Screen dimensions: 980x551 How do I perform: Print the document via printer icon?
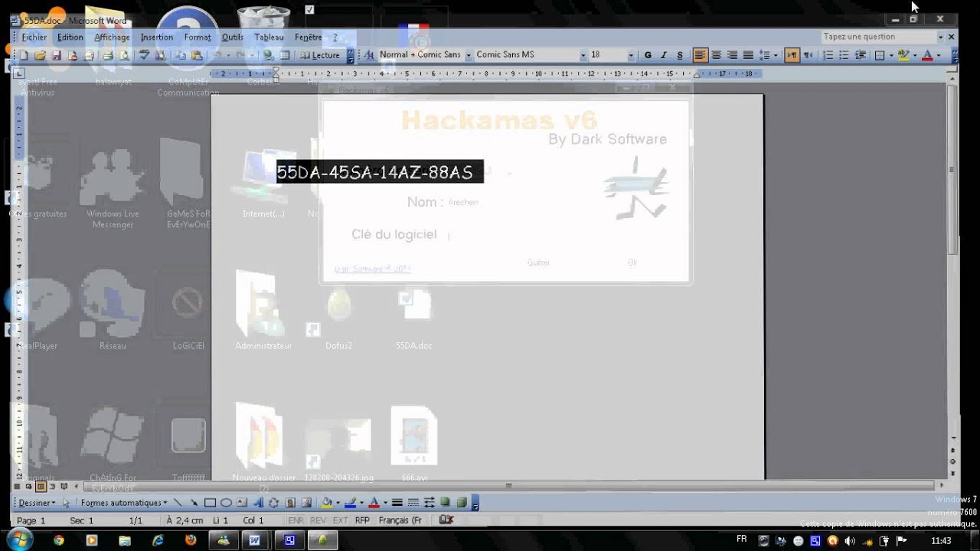(108, 55)
